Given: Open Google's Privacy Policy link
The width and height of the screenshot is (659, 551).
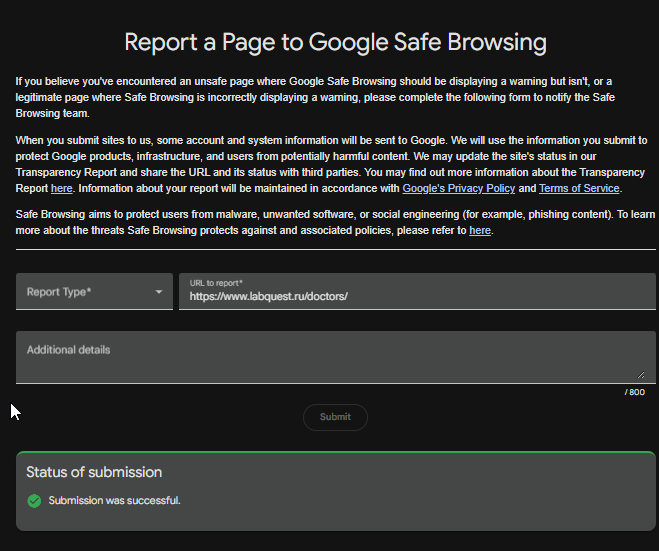Looking at the screenshot, I should coord(459,188).
